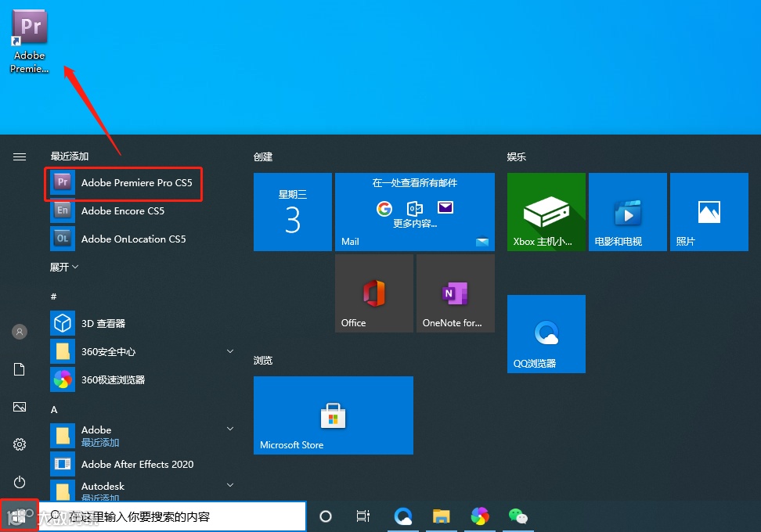Toggle the hamburger menu in Start
Image resolution: width=761 pixels, height=532 pixels.
click(x=20, y=156)
